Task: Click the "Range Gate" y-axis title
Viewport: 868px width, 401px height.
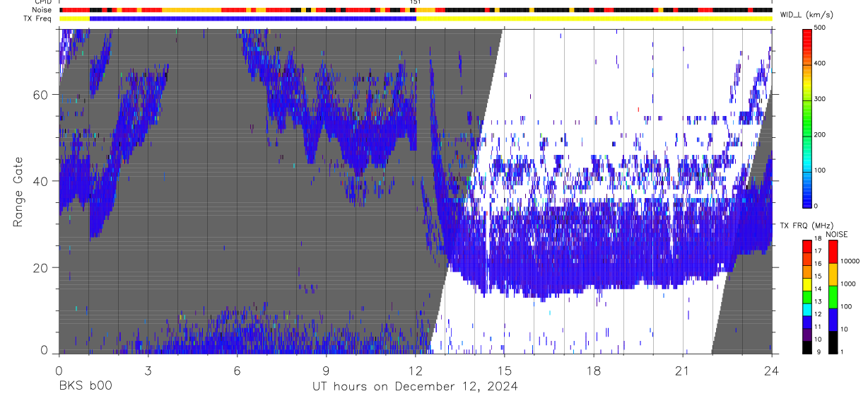Action: pyautogui.click(x=20, y=192)
